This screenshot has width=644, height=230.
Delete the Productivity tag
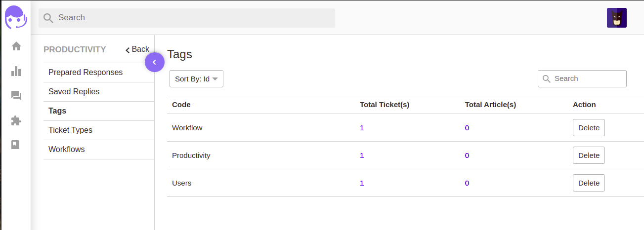[x=589, y=155]
